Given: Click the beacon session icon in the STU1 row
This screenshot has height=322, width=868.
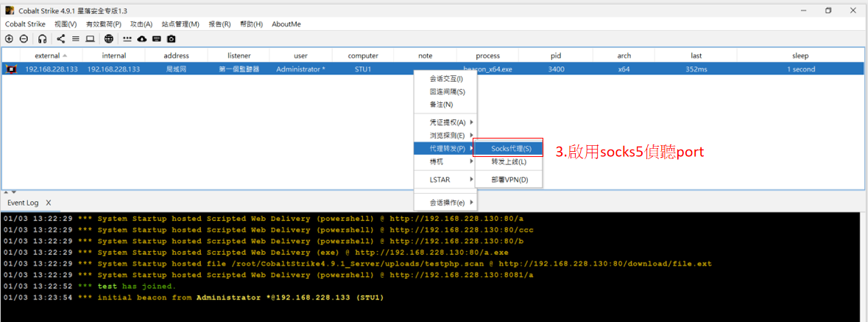Looking at the screenshot, I should coord(10,69).
